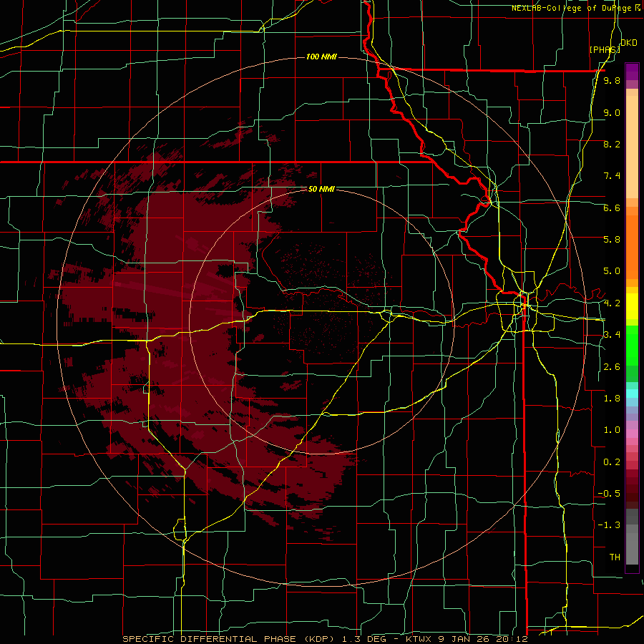Click the 0.2 scale value

(x=612, y=462)
